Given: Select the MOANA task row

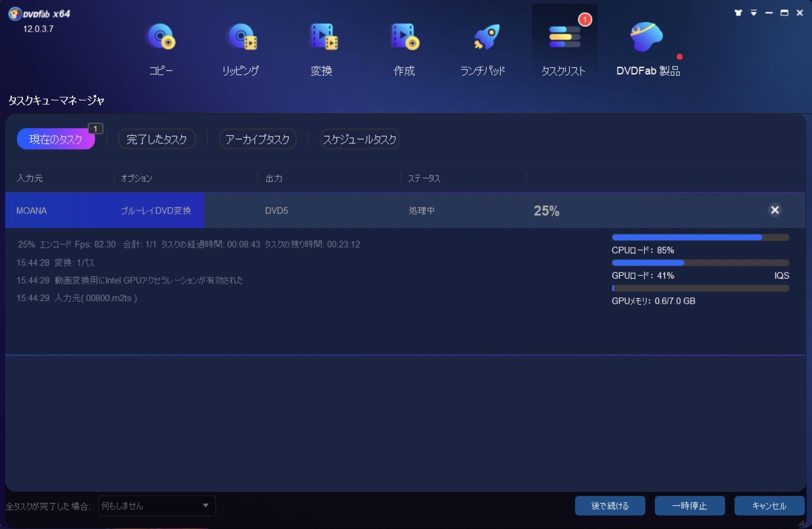Looking at the screenshot, I should pyautogui.click(x=405, y=210).
